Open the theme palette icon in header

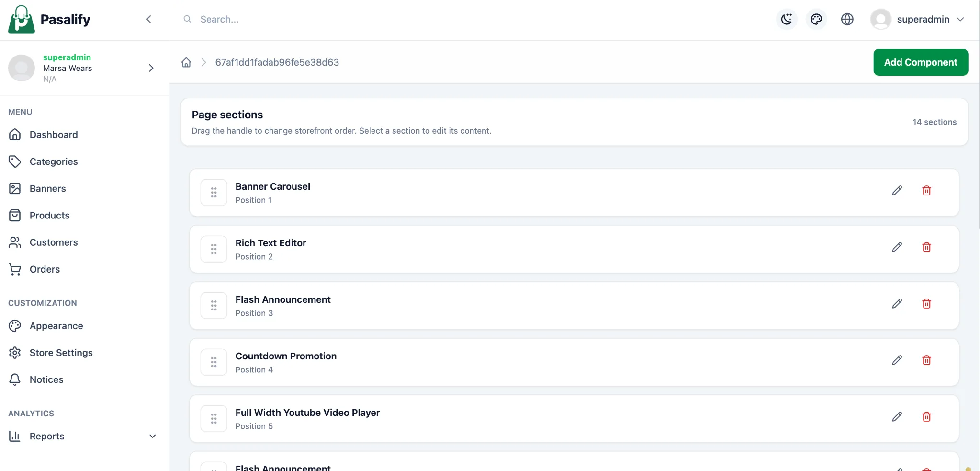816,19
